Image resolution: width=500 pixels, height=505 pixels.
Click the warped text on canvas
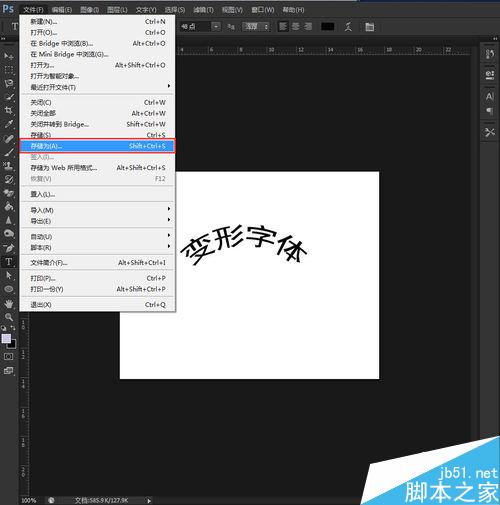(244, 245)
